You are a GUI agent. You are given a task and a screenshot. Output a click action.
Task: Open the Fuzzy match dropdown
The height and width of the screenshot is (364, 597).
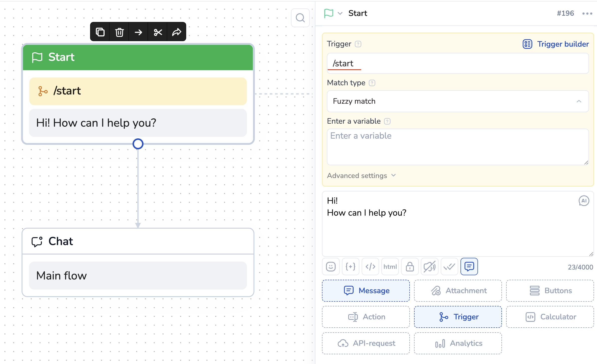coord(458,101)
